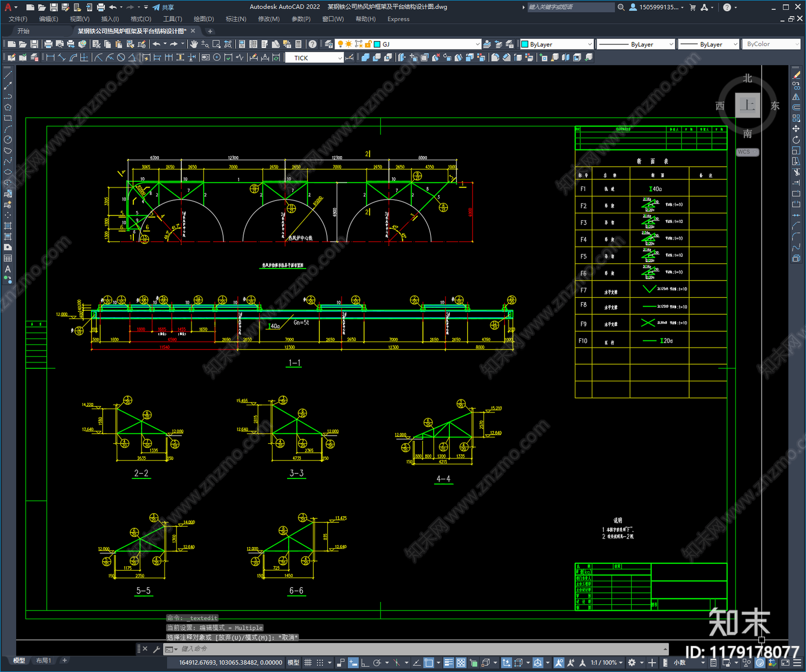806x672 pixels.
Task: Click the Plot/Print icon in quick access toolbar
Action: [x=101, y=7]
